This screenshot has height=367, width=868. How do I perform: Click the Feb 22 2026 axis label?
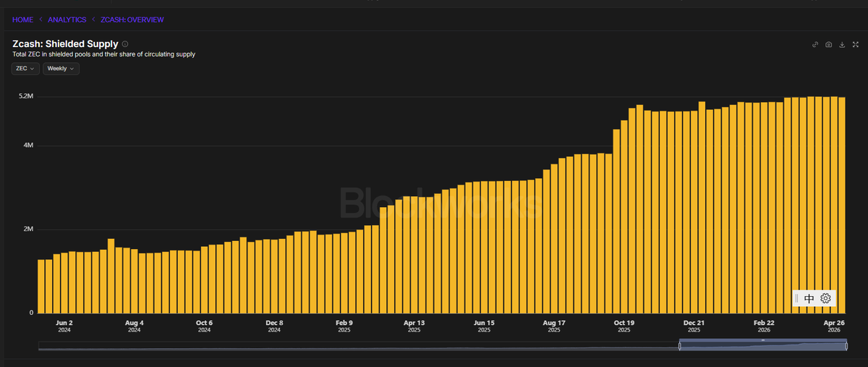coord(764,326)
